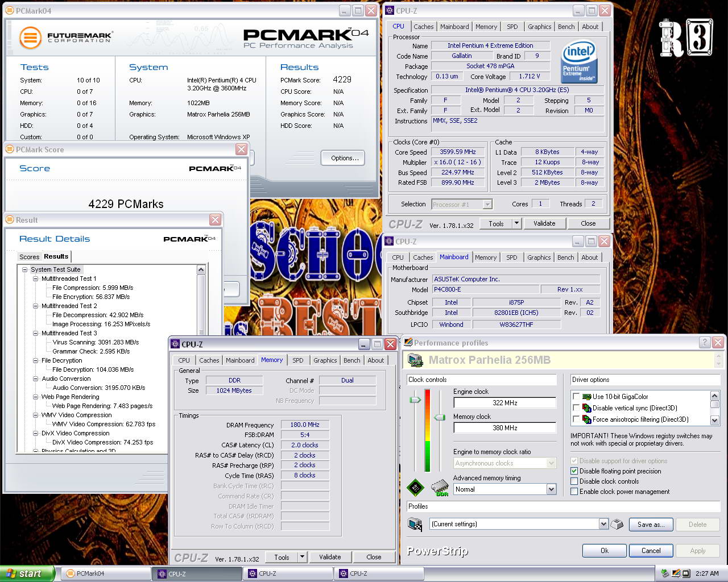728x582 pixels.
Task: Click the monitor icon beside the Profiles dropdown
Action: pos(415,524)
